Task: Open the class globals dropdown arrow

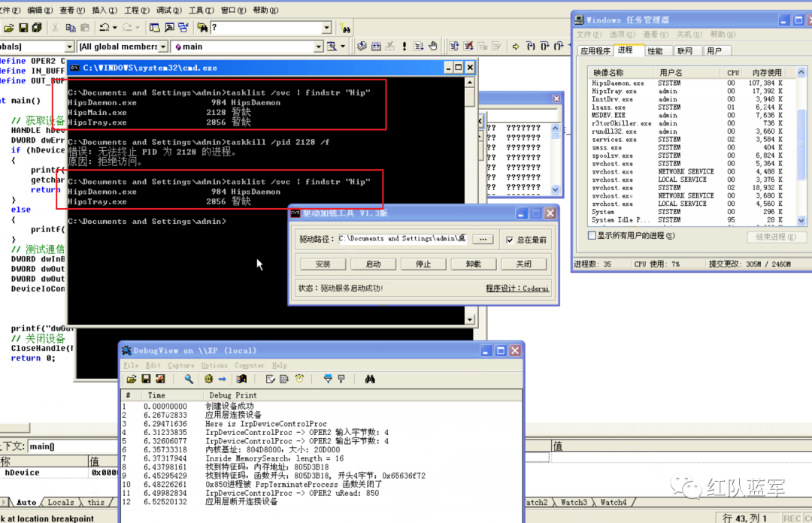Action: point(69,47)
